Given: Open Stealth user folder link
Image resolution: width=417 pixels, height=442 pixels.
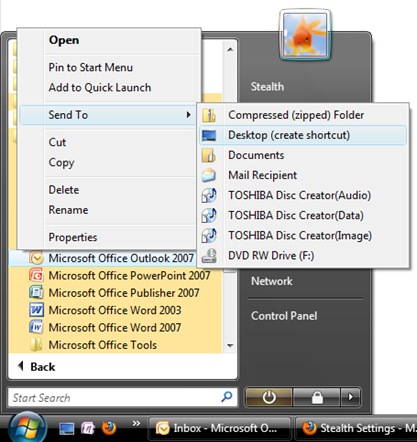Looking at the screenshot, I should tap(267, 87).
